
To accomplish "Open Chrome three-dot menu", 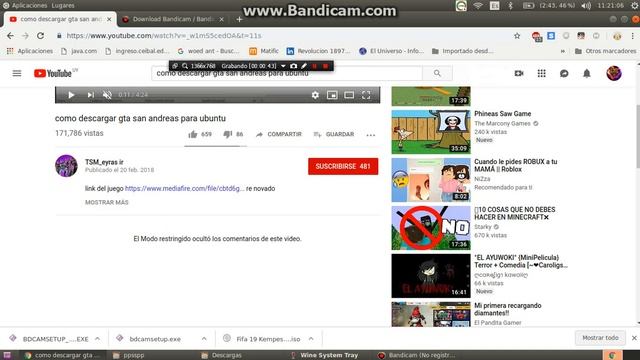I will click(633, 36).
